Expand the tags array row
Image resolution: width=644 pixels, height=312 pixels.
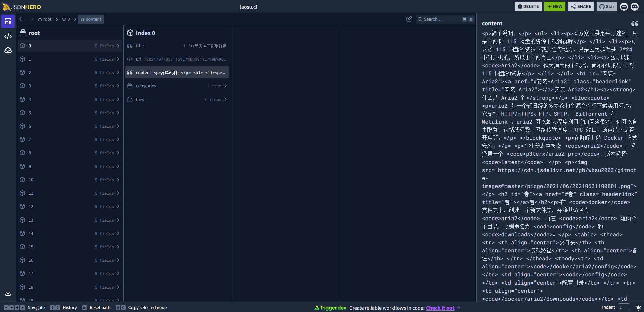pos(177,99)
